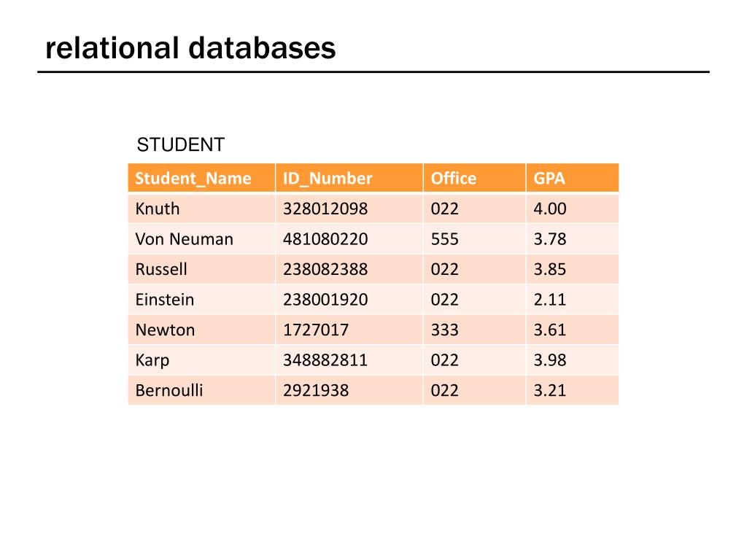Click the STUDENT table label
Viewport: 747px width, 560px height.
pyautogui.click(x=181, y=145)
